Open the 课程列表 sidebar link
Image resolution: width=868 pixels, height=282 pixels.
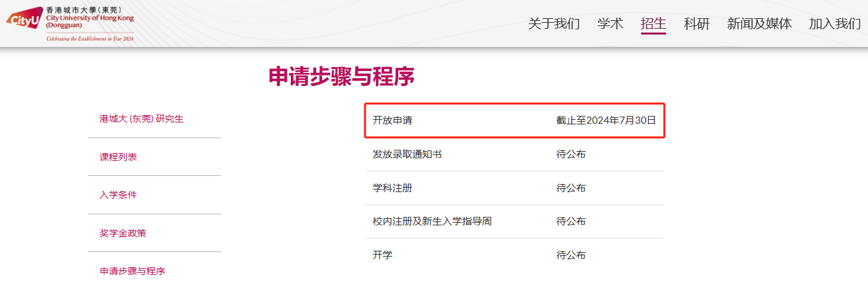118,157
